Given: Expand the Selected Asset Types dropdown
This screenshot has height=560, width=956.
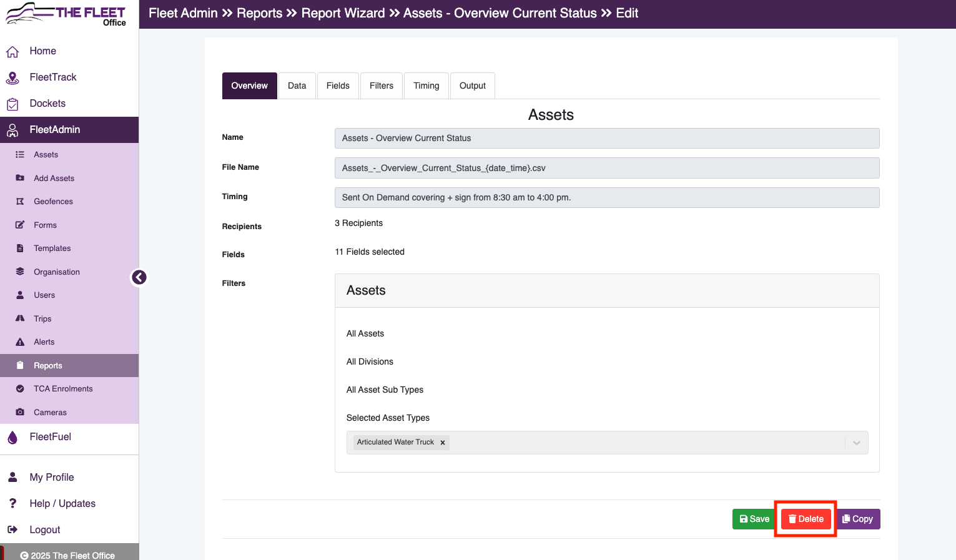Looking at the screenshot, I should [x=857, y=443].
